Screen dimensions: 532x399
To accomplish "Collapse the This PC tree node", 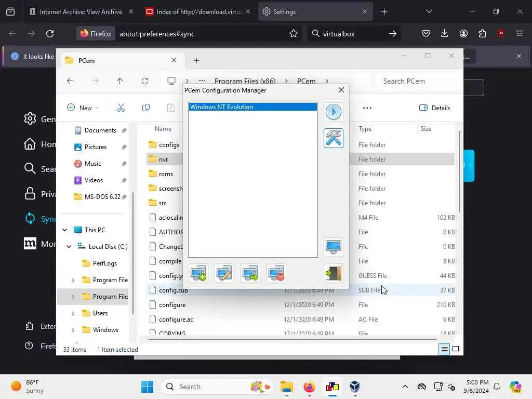I will pyautogui.click(x=64, y=230).
